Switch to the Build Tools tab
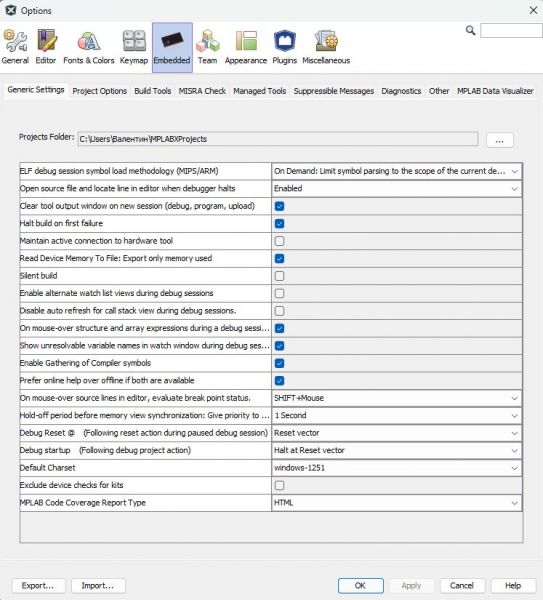This screenshot has width=543, height=600. pos(153,91)
